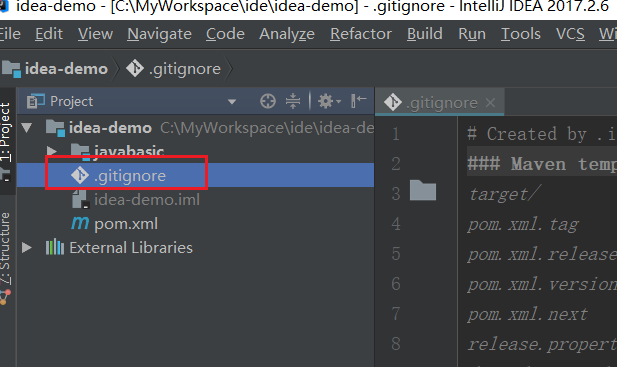This screenshot has height=367, width=617.
Task: Switch to the .gitignore editor tab
Action: click(x=441, y=103)
